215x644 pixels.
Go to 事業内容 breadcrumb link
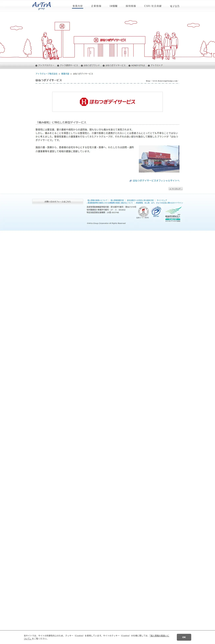pos(65,74)
